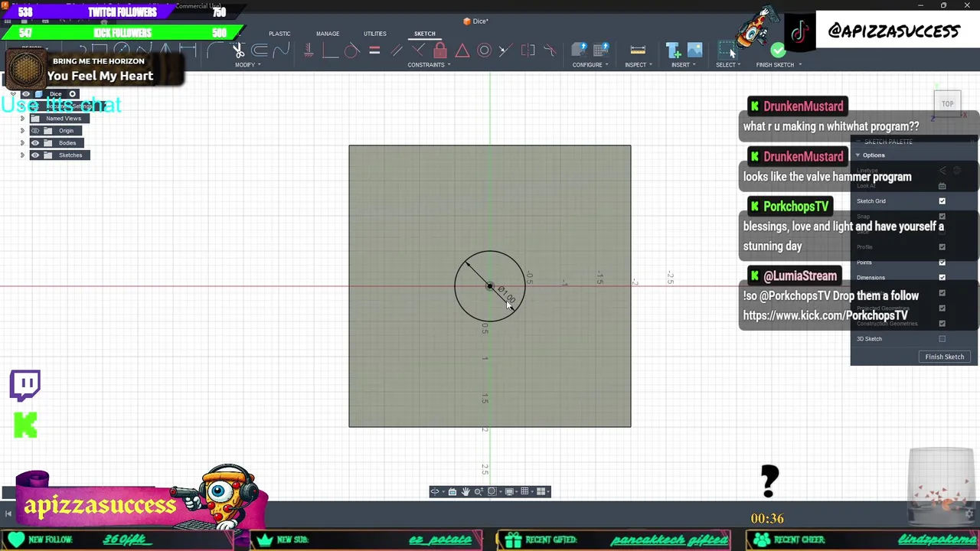
Task: Apply the Coincident constraint
Action: (x=330, y=51)
